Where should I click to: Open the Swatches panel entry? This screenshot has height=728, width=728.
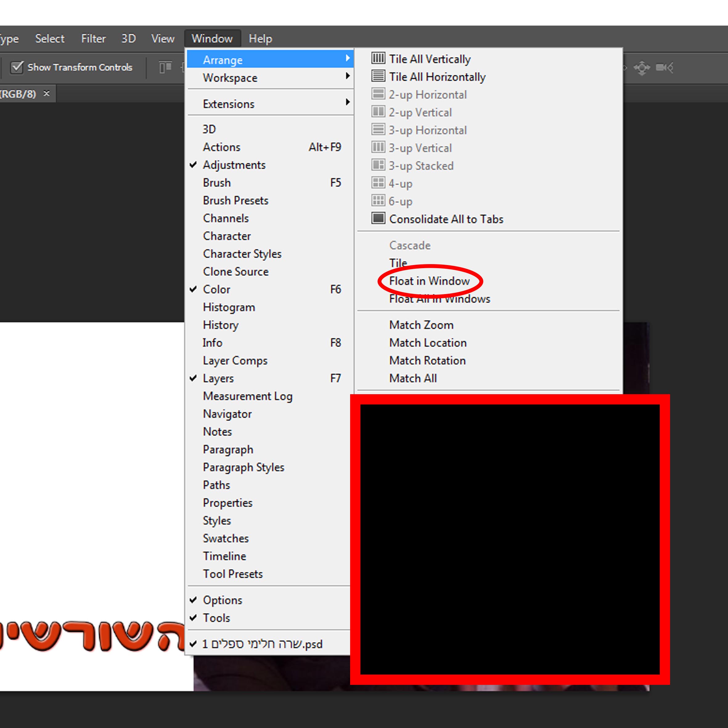(226, 538)
